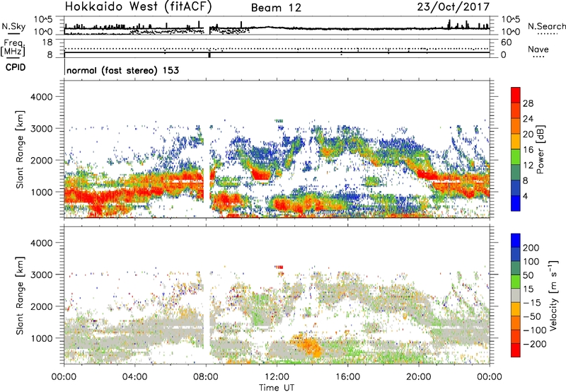Select the 24–28 dB orange-red Power colorbar segment

[516, 111]
